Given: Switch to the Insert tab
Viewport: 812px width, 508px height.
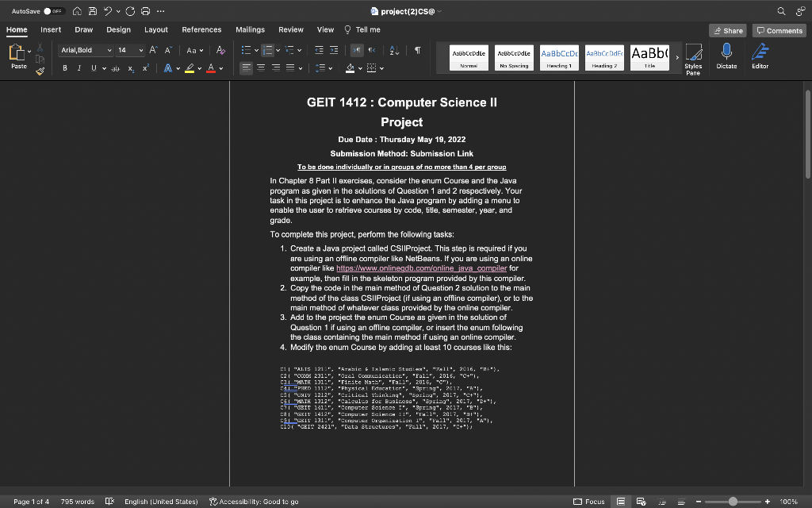Looking at the screenshot, I should click(x=51, y=29).
